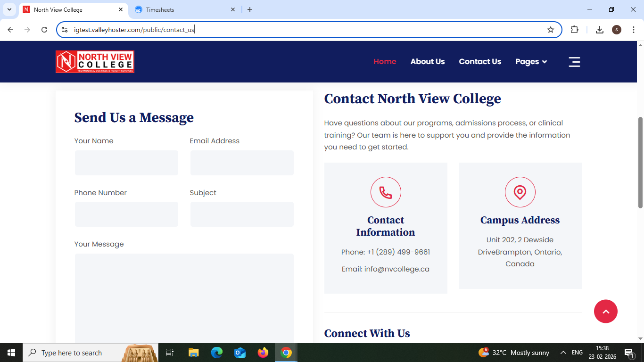The width and height of the screenshot is (644, 362).
Task: Click the Connect With Us heading
Action: click(x=367, y=333)
